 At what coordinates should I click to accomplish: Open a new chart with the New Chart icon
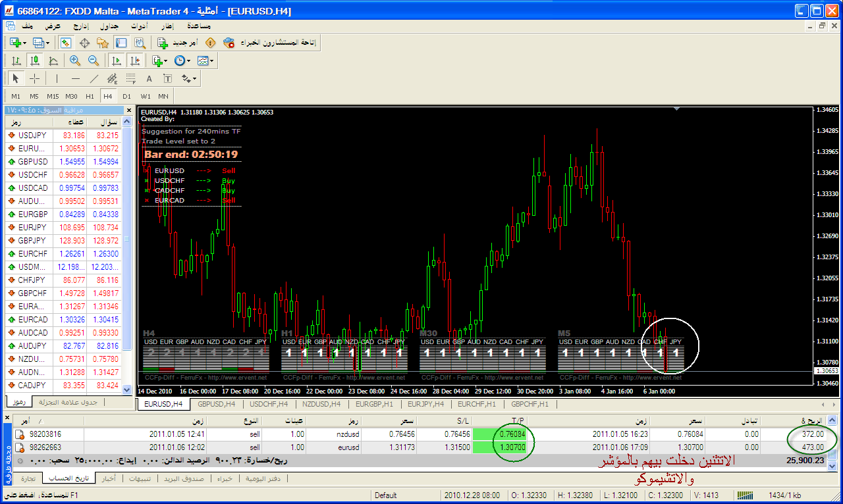[14, 43]
